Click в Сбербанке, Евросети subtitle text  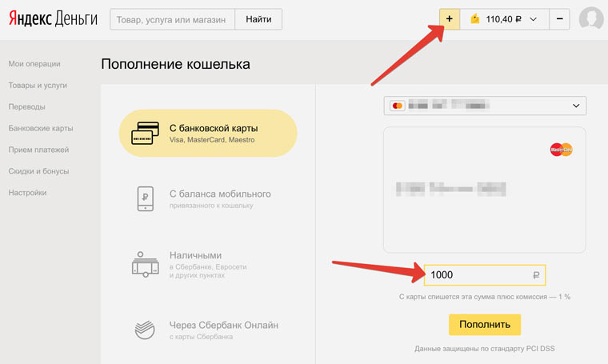click(x=208, y=267)
